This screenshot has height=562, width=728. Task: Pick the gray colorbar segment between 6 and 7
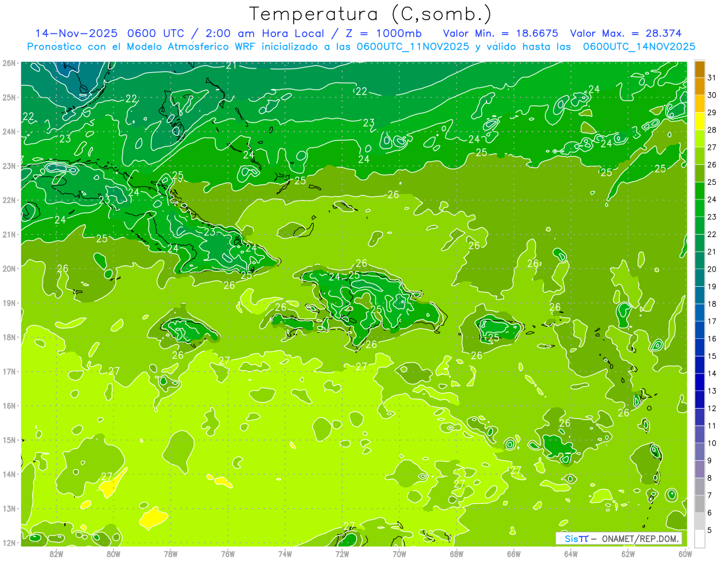(x=699, y=504)
